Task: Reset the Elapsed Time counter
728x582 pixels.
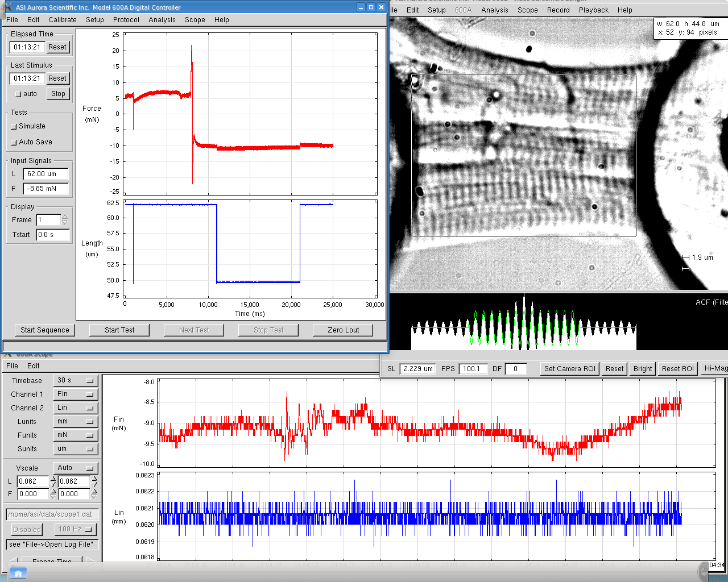Action: 57,47
